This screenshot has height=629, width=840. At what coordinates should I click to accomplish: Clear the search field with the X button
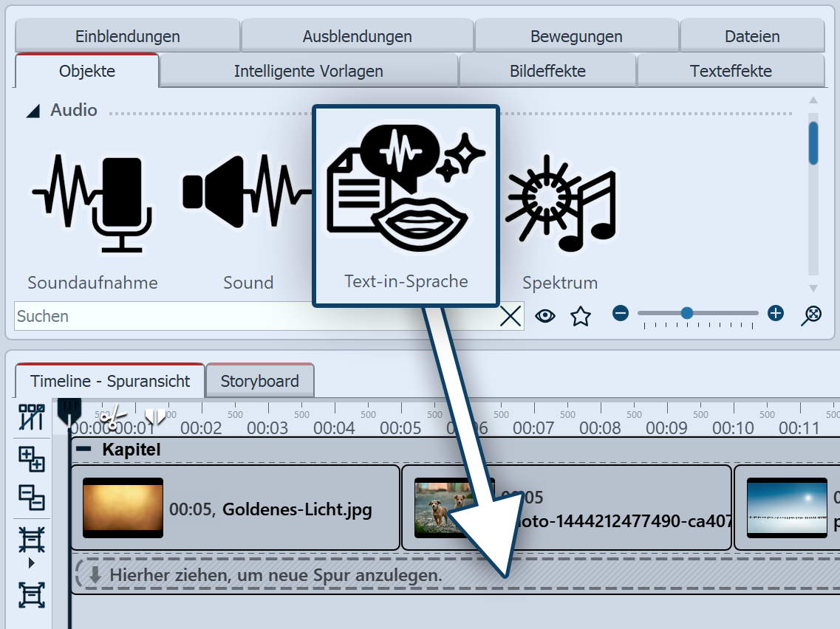coord(511,316)
